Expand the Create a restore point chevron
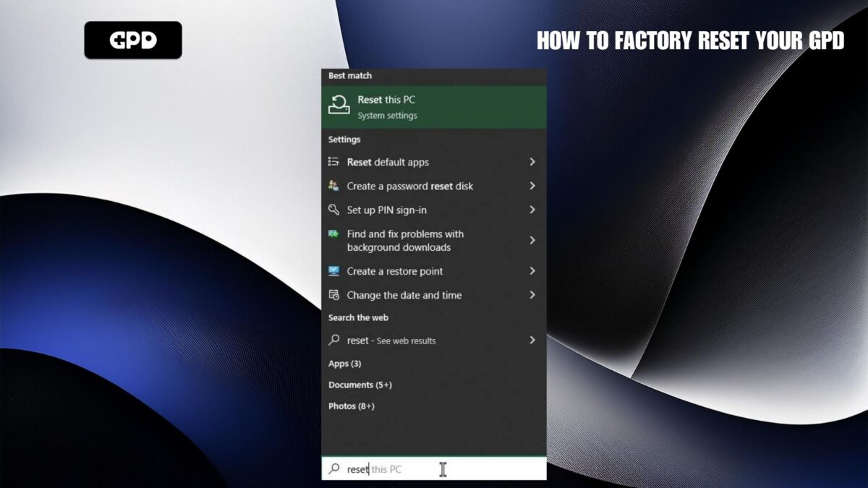This screenshot has height=488, width=868. click(x=532, y=271)
